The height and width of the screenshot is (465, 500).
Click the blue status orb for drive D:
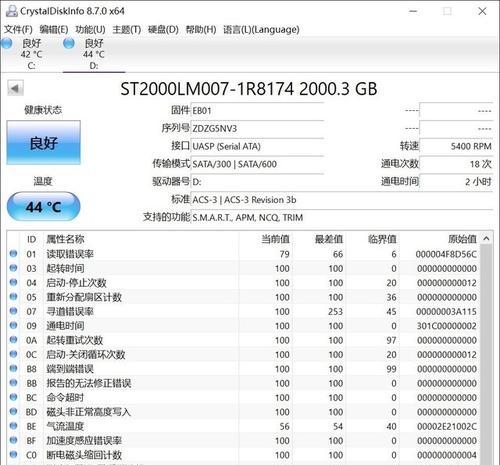pyautogui.click(x=69, y=43)
